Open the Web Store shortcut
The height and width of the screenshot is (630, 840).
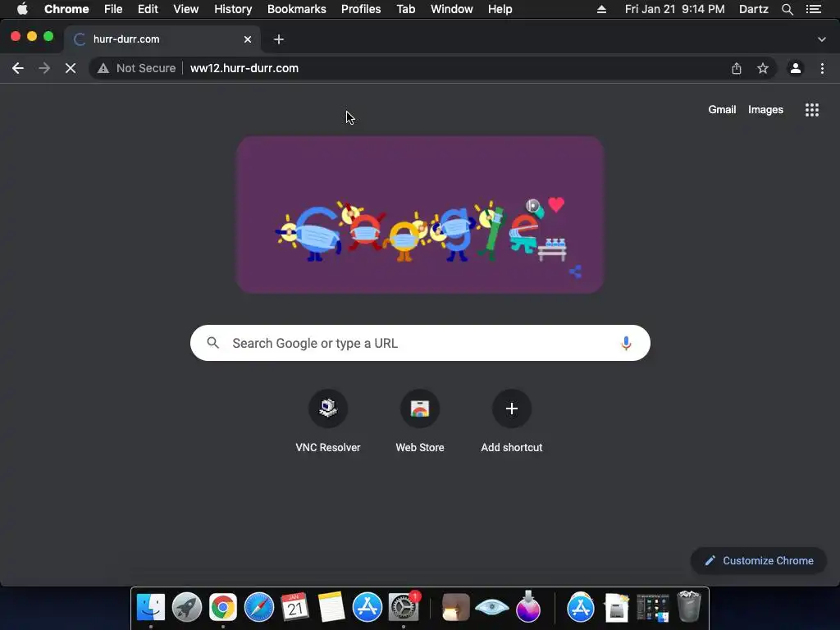coord(420,422)
